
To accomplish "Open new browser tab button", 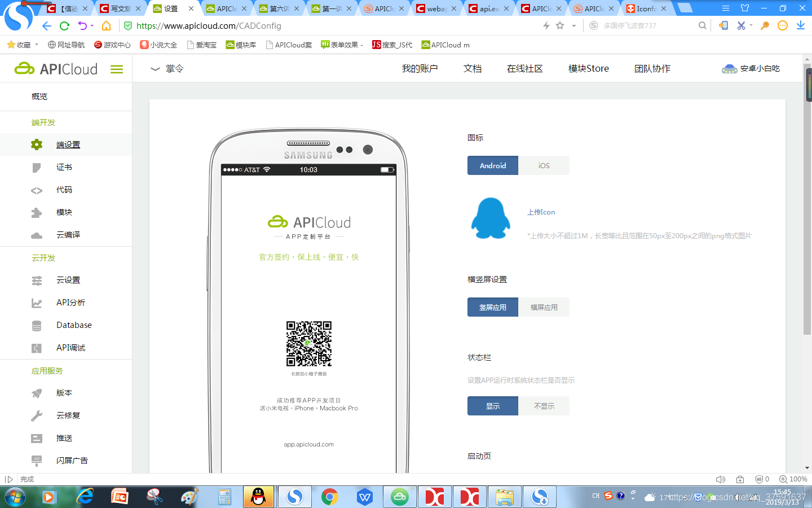I will (685, 8).
